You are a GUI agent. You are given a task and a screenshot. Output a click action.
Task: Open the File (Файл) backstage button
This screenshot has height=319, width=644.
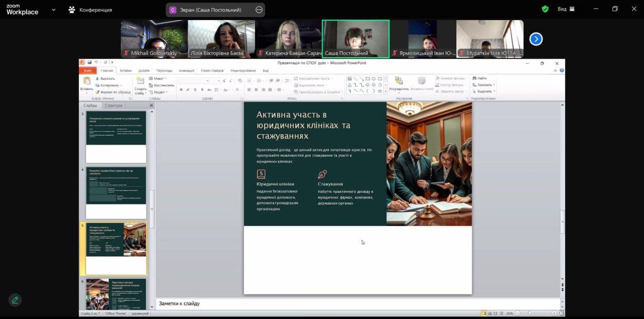[88, 71]
